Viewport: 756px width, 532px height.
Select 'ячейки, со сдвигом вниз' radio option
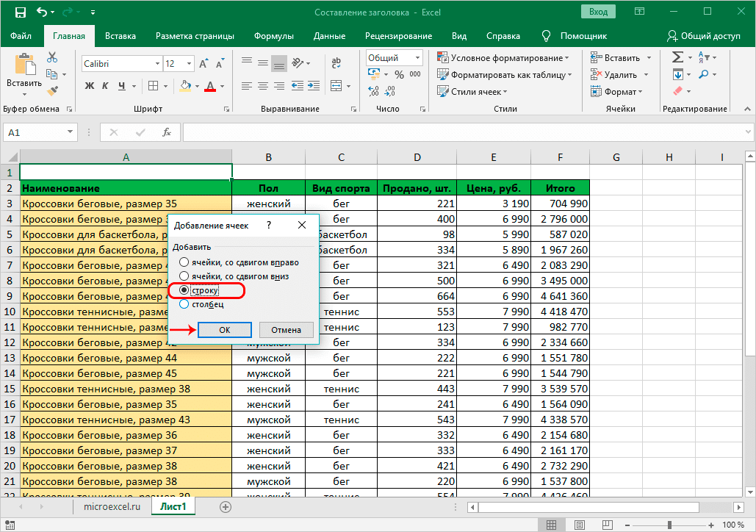point(184,276)
